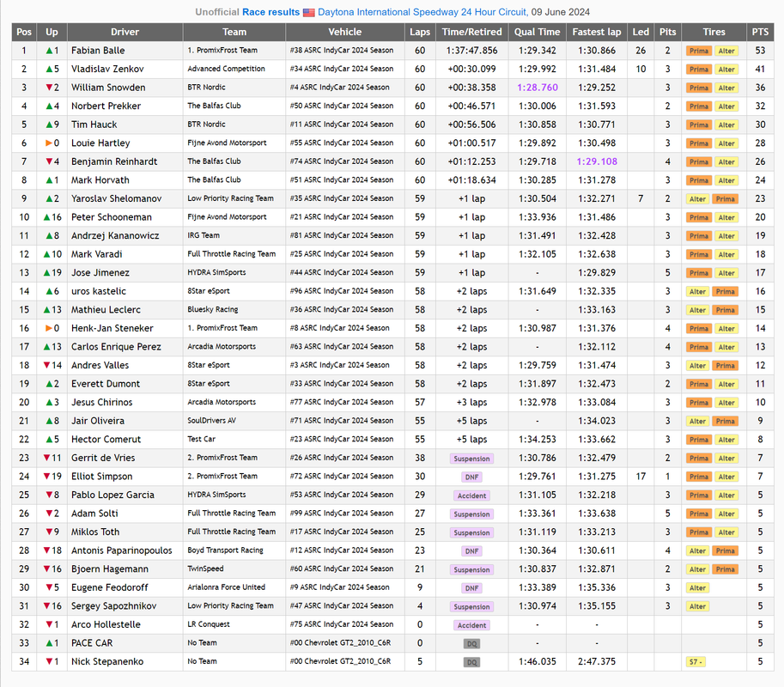Click the fastest lap 2:47.375

pyautogui.click(x=597, y=661)
